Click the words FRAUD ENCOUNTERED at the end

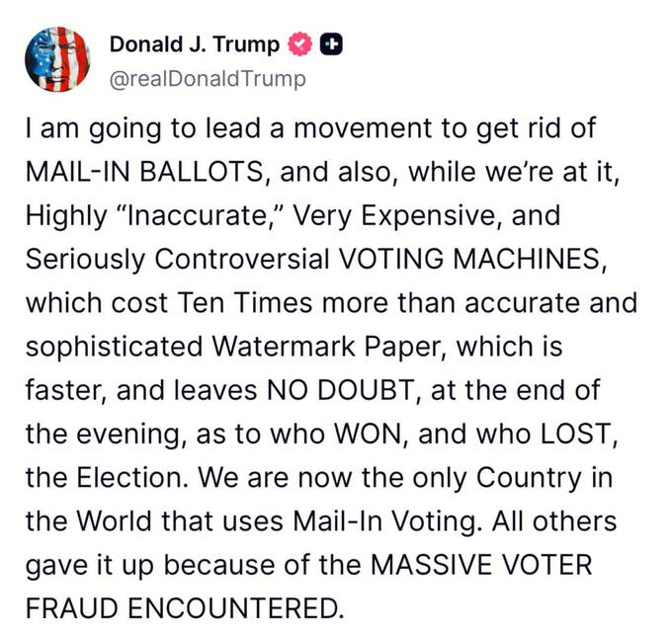coord(182,608)
